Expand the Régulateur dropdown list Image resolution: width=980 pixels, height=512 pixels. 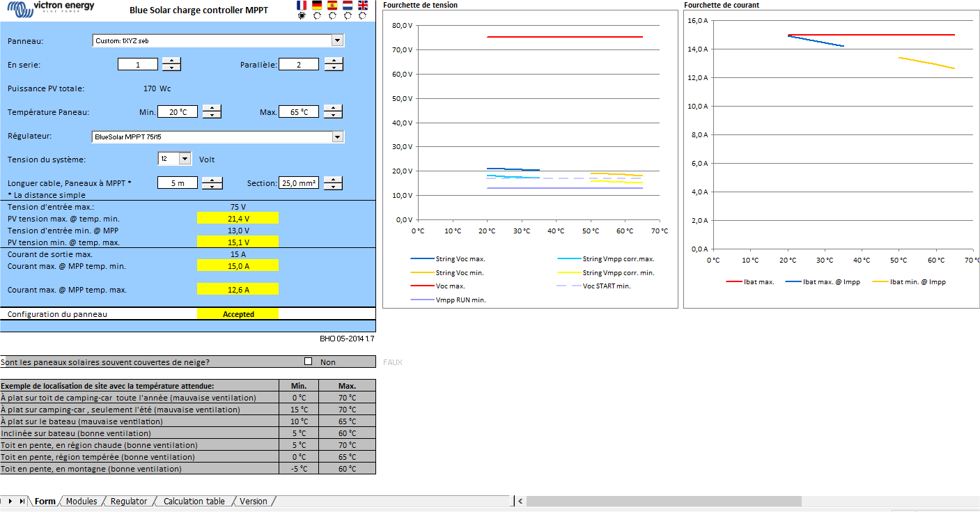click(337, 137)
